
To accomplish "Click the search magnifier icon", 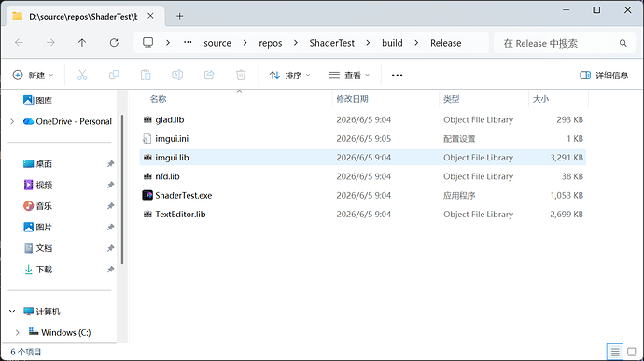I will 623,43.
